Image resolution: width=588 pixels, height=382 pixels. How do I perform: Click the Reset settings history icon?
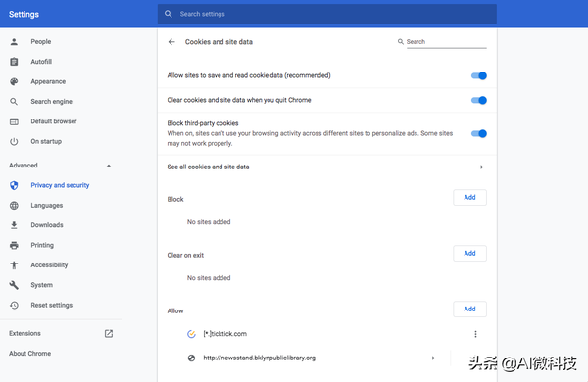(x=14, y=306)
